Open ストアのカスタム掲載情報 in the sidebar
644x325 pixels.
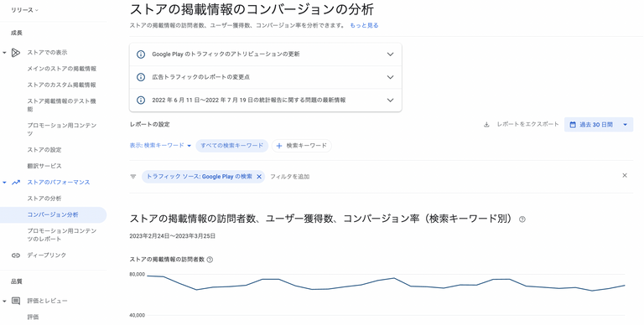(x=61, y=85)
